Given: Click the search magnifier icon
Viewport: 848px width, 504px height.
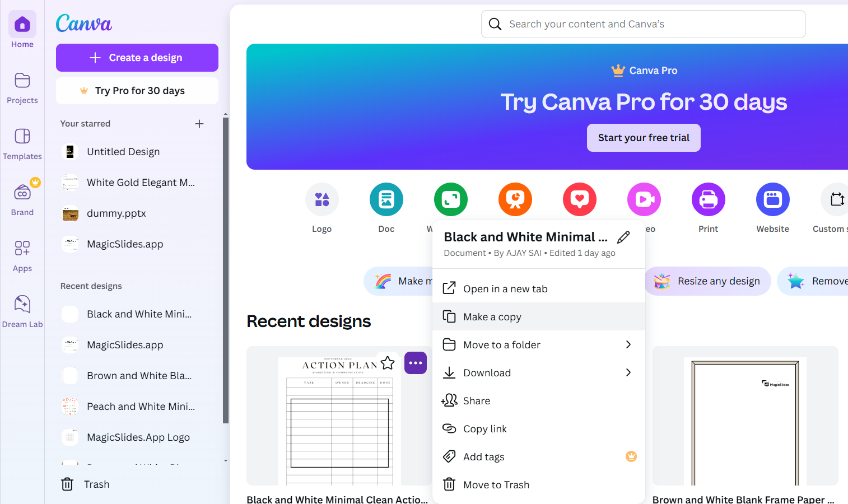Looking at the screenshot, I should pos(495,24).
